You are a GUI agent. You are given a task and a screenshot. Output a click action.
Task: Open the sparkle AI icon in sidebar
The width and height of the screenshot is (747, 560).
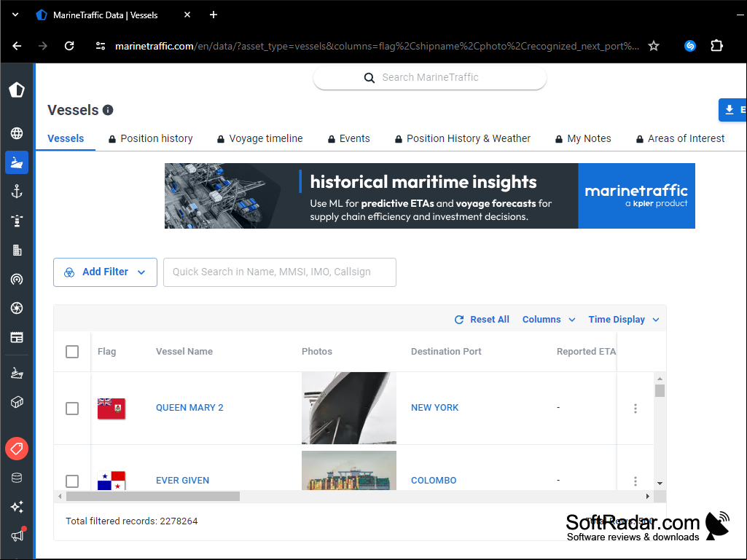(x=17, y=507)
